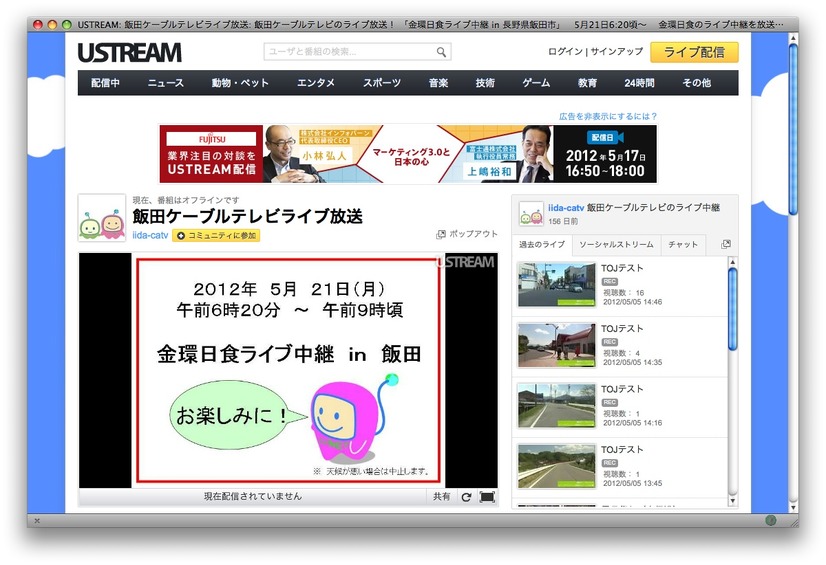Click the browser page scrollbar thumb
Viewport: 826px width, 565px height.
click(x=793, y=130)
